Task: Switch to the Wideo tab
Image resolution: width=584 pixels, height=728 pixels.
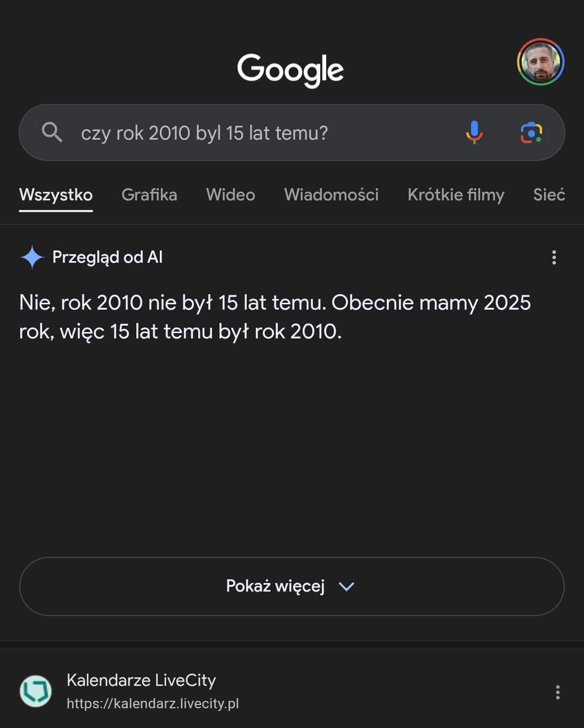Action: coord(231,195)
